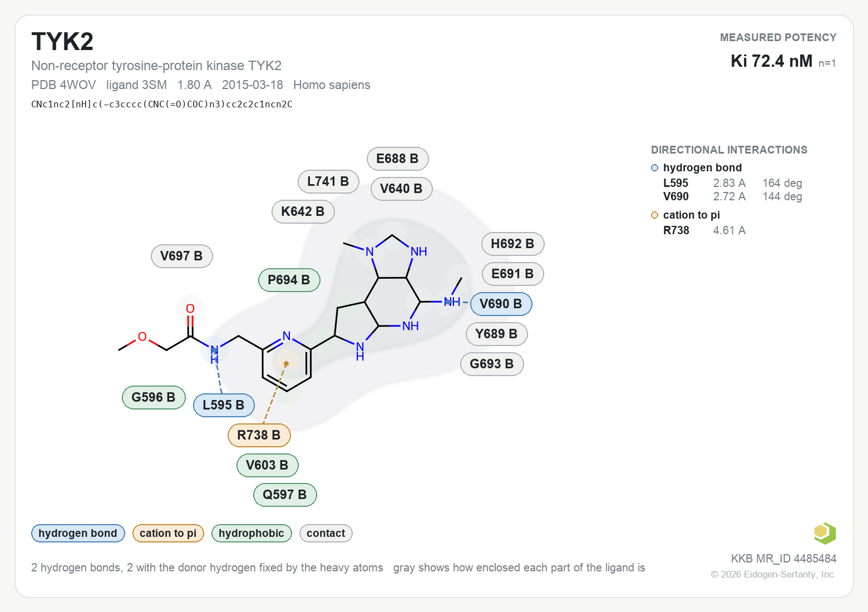Select the V603 B residue label
The height and width of the screenshot is (612, 868).
[267, 465]
